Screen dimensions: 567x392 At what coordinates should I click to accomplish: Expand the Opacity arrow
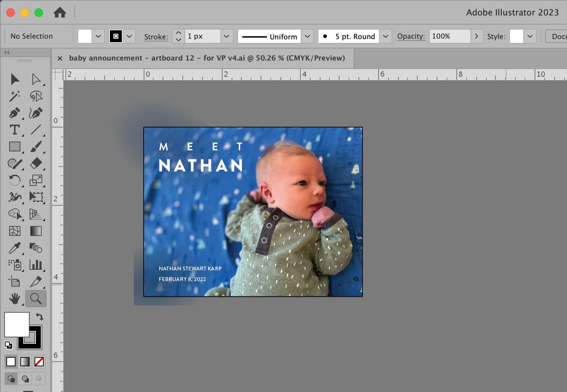(x=476, y=36)
